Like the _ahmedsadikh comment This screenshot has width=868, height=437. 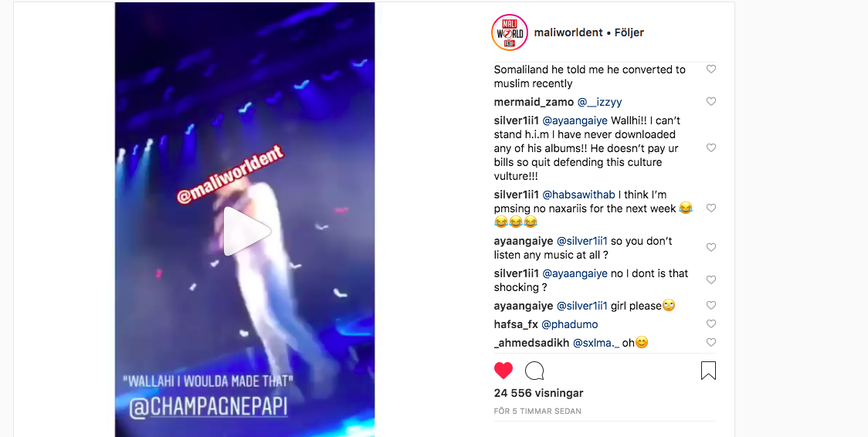[x=711, y=342]
